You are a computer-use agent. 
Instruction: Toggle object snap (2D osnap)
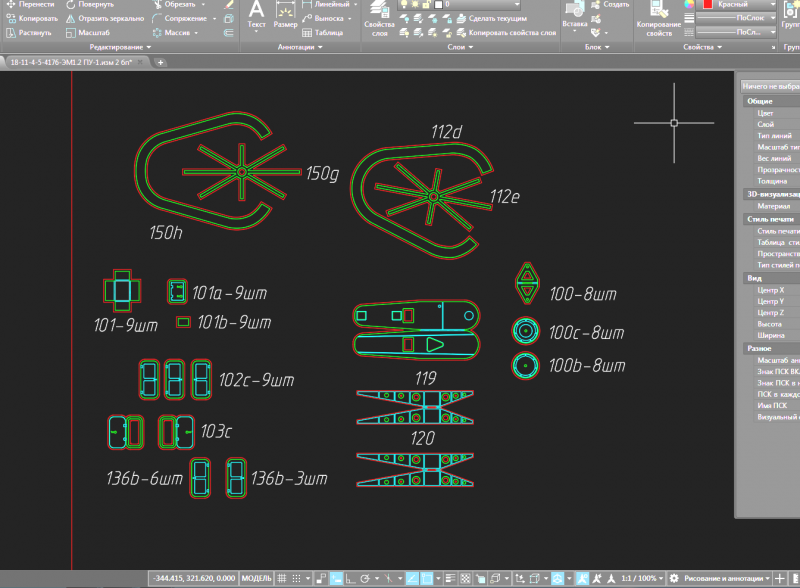point(427,578)
